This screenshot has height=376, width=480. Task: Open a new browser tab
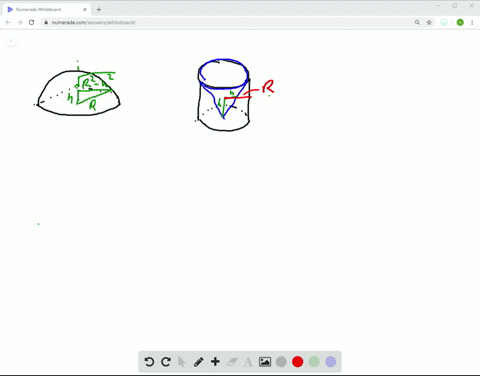click(99, 9)
